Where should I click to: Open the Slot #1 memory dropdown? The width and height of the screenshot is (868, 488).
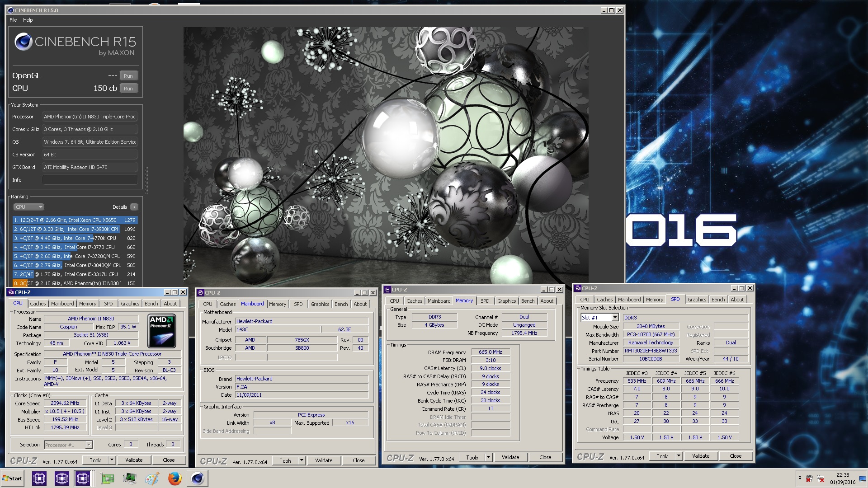(615, 318)
